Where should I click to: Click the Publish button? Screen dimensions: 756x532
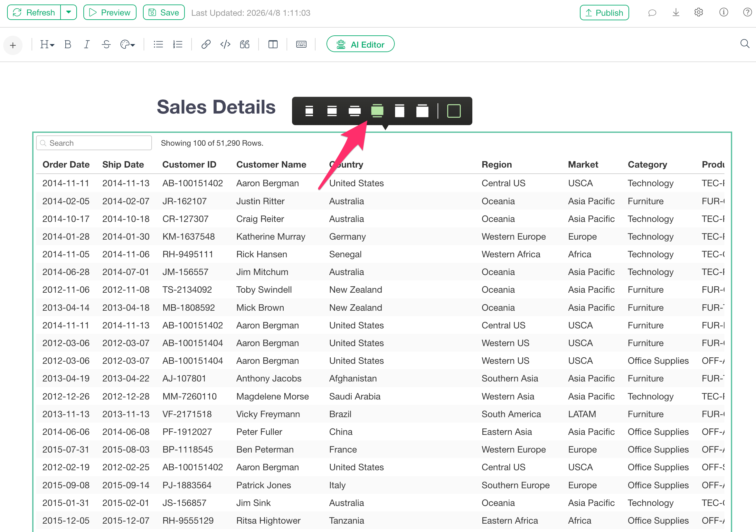pyautogui.click(x=604, y=13)
